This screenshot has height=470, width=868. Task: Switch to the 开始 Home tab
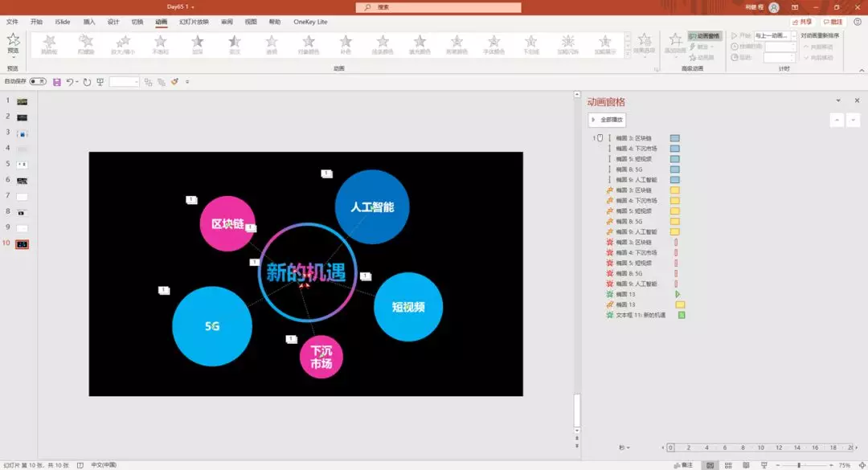[x=36, y=22]
